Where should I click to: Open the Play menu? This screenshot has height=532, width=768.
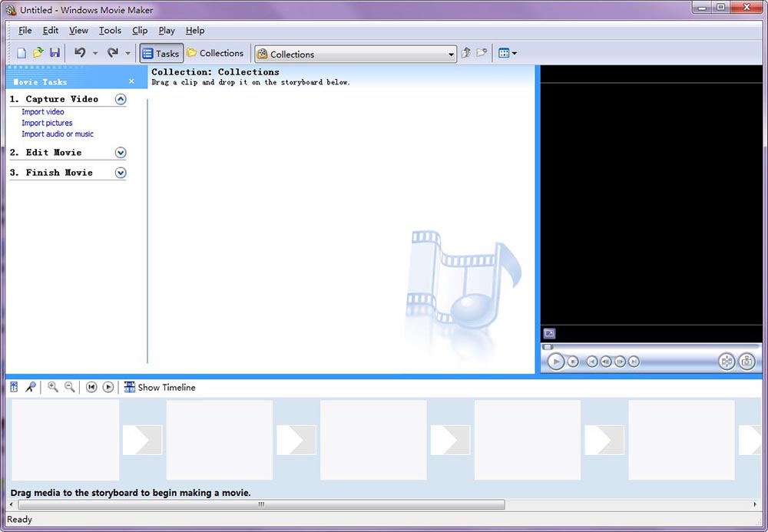pos(167,31)
